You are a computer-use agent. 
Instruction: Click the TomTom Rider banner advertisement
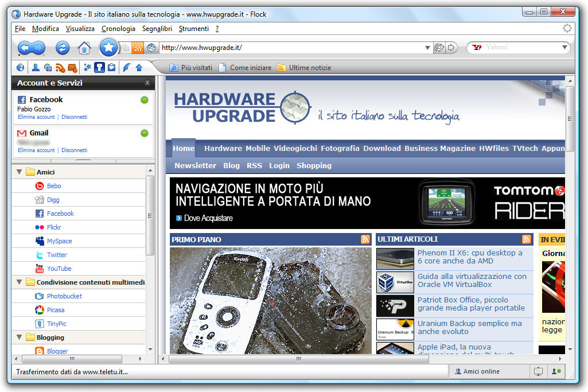(x=367, y=203)
